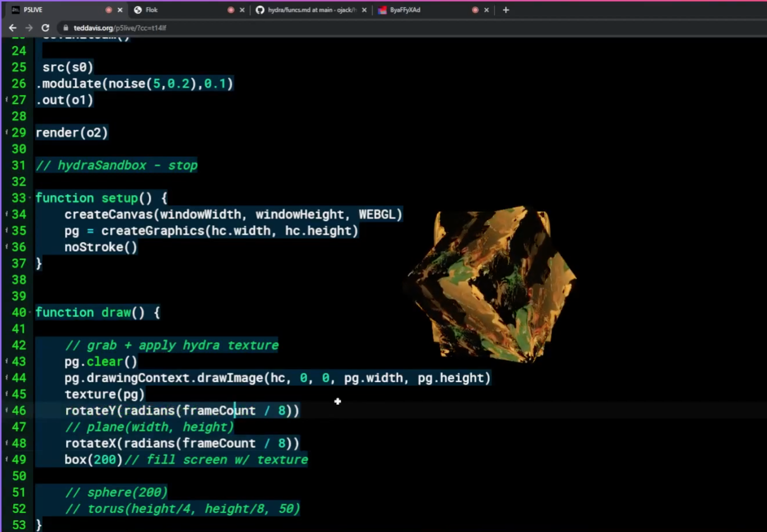Click the gutter marker on line 44
Screen dimensions: 767x532
coord(7,378)
